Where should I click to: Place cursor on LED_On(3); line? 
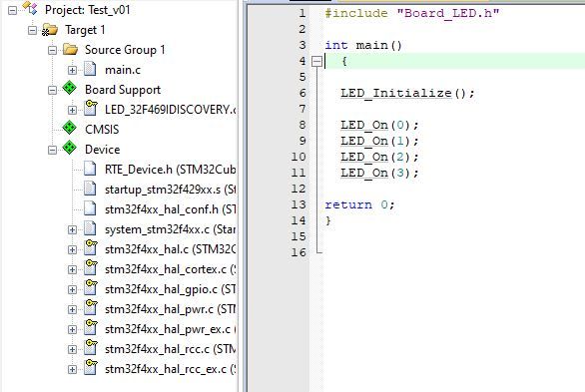click(x=379, y=174)
